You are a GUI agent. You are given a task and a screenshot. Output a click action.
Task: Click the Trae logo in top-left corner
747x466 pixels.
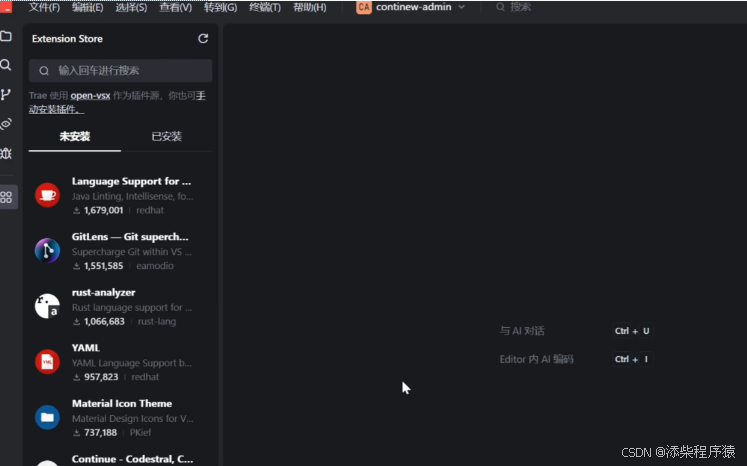tap(6, 7)
